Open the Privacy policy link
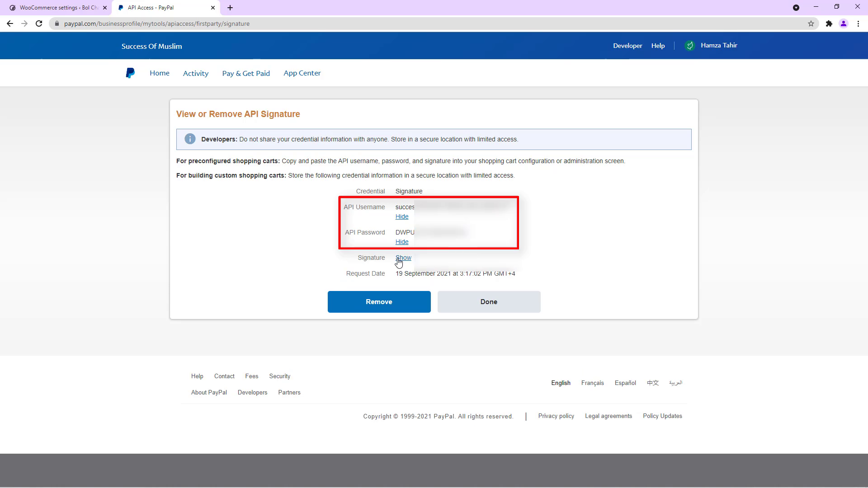 pos(556,416)
